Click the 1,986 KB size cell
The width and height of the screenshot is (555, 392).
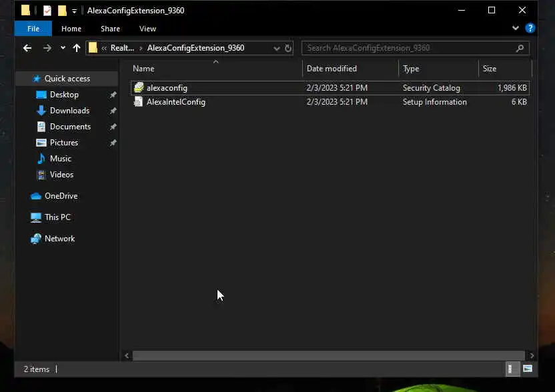[512, 88]
